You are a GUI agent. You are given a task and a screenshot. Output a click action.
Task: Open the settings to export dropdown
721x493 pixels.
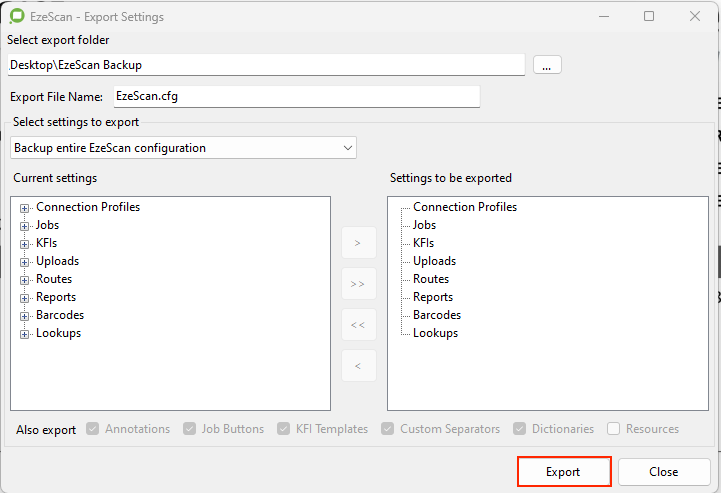[184, 148]
